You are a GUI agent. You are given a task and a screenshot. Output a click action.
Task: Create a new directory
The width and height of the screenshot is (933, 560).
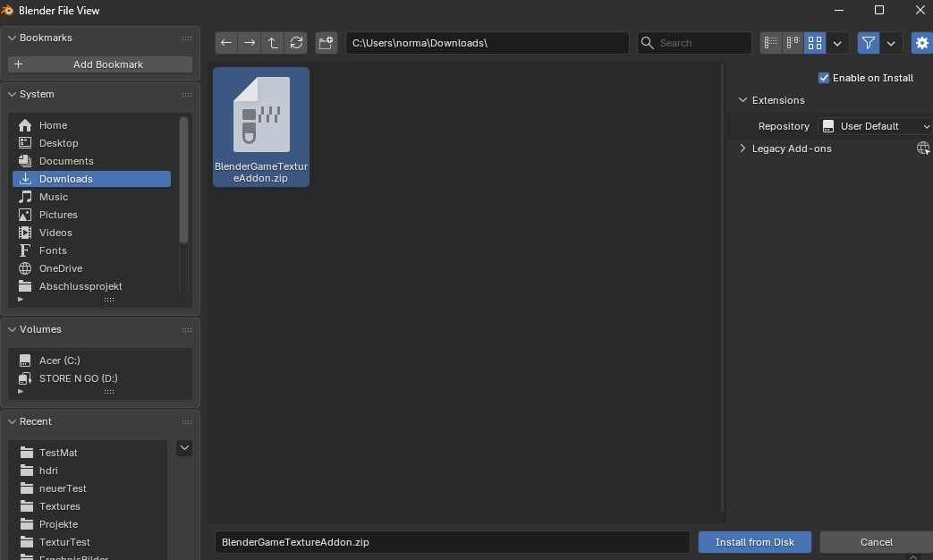327,43
